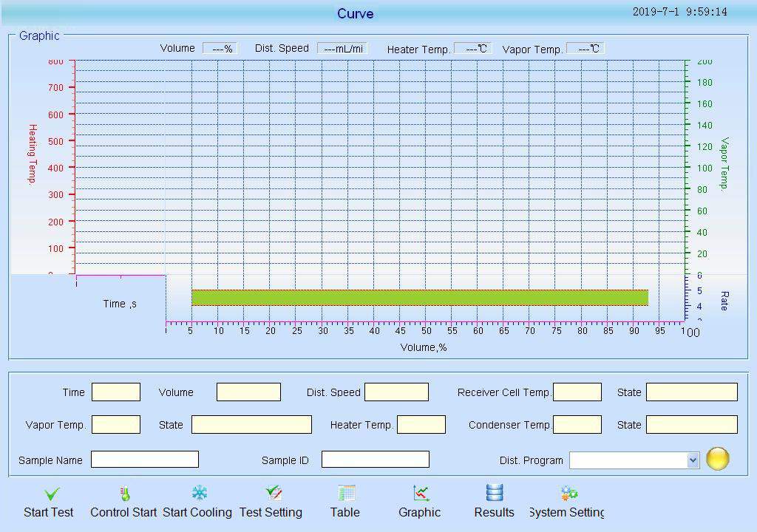The image size is (757, 532).
Task: Click the Control Start thermometer icon
Action: [124, 494]
